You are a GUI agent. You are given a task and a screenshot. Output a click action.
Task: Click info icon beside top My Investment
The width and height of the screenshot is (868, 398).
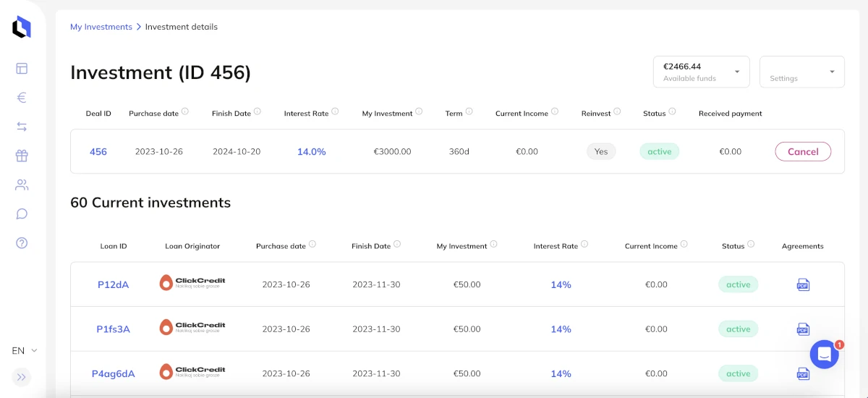[420, 112]
